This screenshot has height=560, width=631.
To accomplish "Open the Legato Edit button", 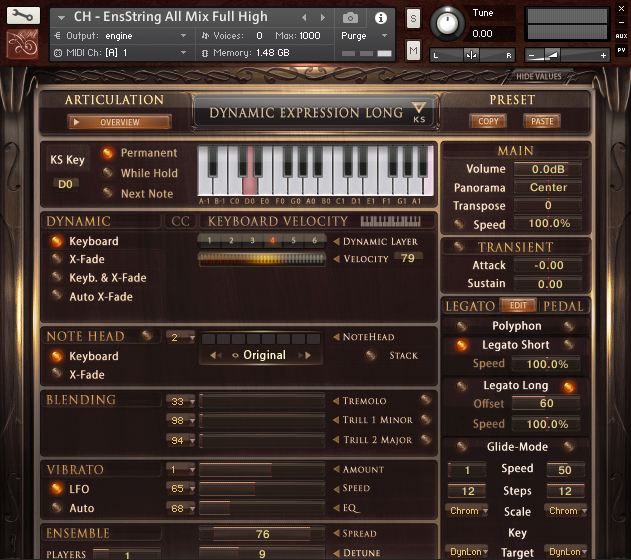I will click(518, 305).
